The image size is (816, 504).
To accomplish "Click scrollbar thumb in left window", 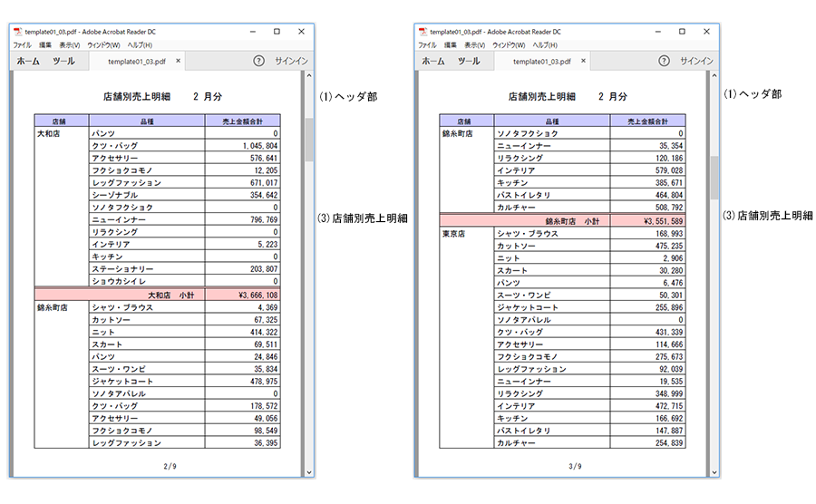I will [309, 140].
